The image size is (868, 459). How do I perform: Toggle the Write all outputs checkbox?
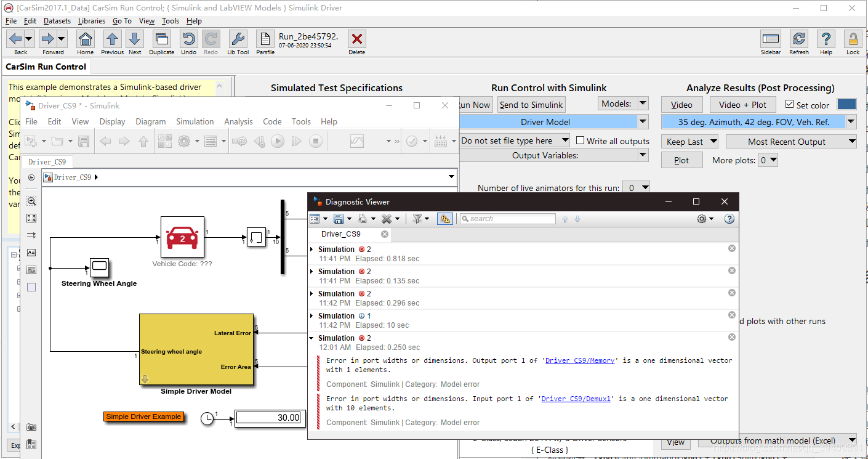pos(580,140)
